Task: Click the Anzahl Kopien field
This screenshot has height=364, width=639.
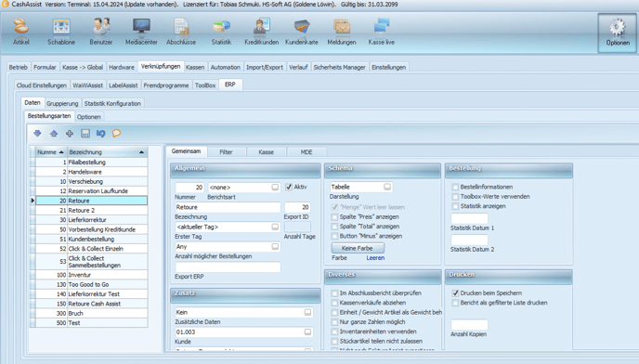Action: pyautogui.click(x=469, y=324)
